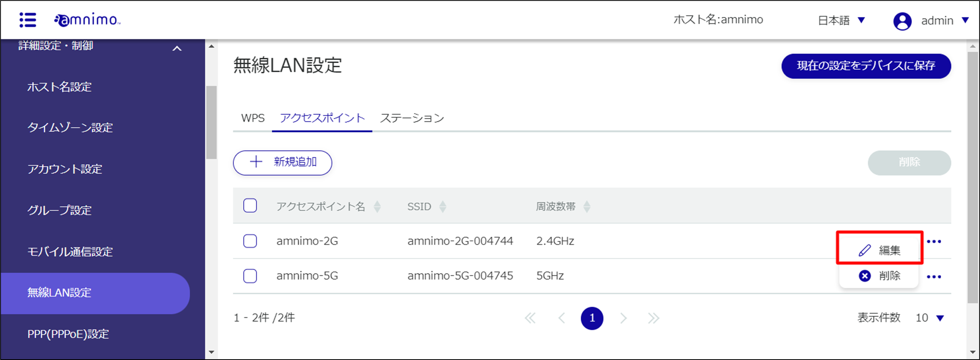Screen dimensions: 980x360
Task: Open the three-dot menu for amnimo-5G
Action: (x=934, y=277)
